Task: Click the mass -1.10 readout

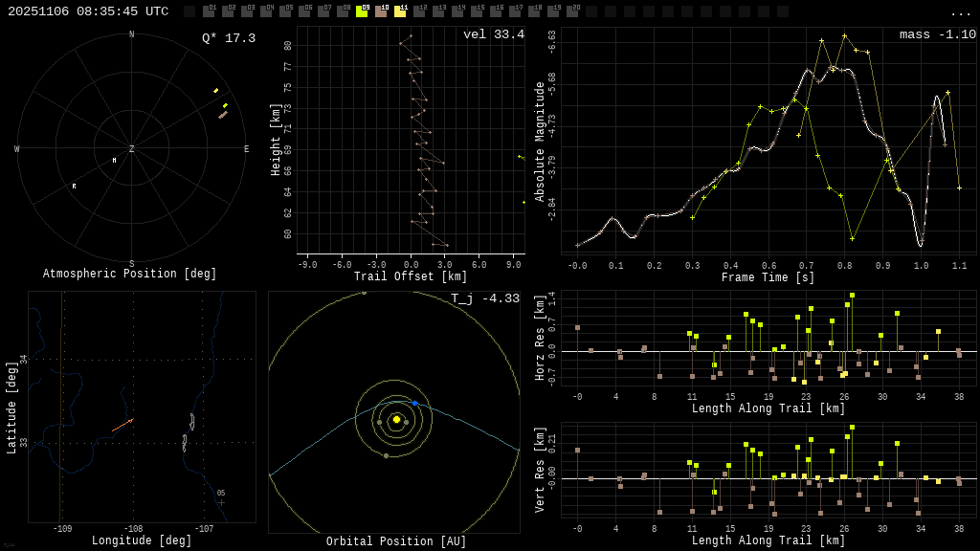Action: tap(937, 34)
